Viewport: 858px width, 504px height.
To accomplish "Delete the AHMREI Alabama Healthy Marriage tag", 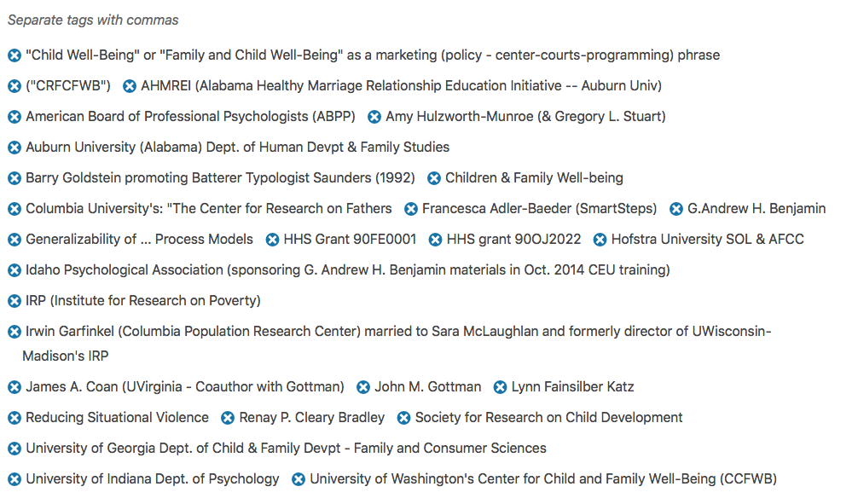I will click(130, 86).
